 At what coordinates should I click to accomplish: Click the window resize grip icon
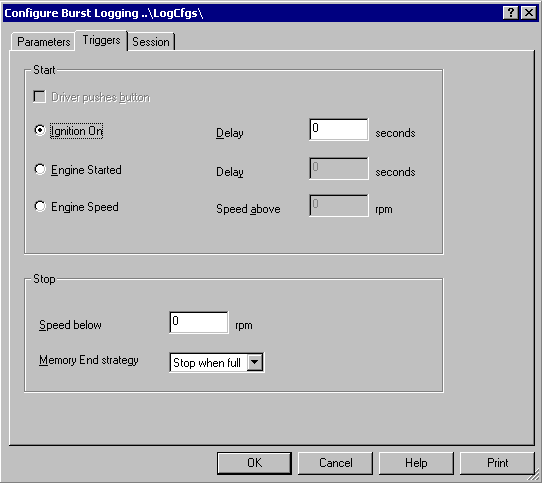[x=534, y=475]
